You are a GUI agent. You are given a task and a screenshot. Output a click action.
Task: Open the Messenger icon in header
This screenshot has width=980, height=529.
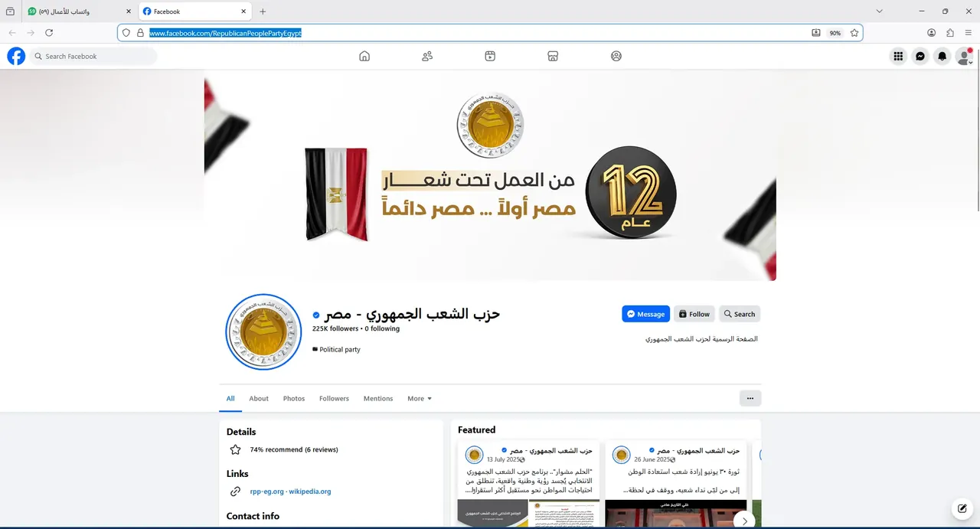(x=920, y=56)
